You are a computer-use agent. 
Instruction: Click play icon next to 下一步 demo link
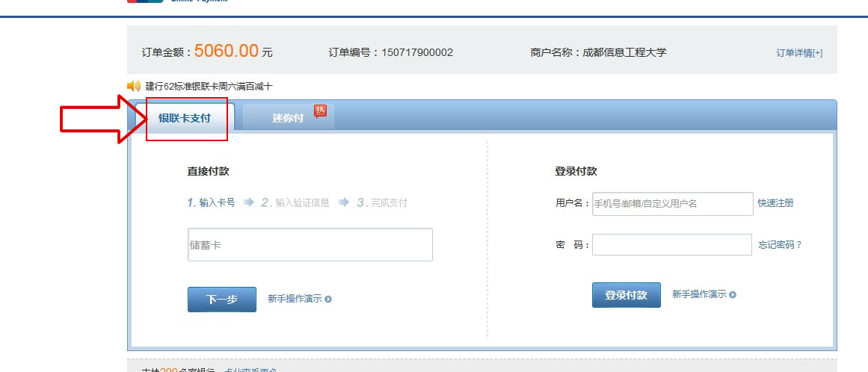pyautogui.click(x=328, y=299)
